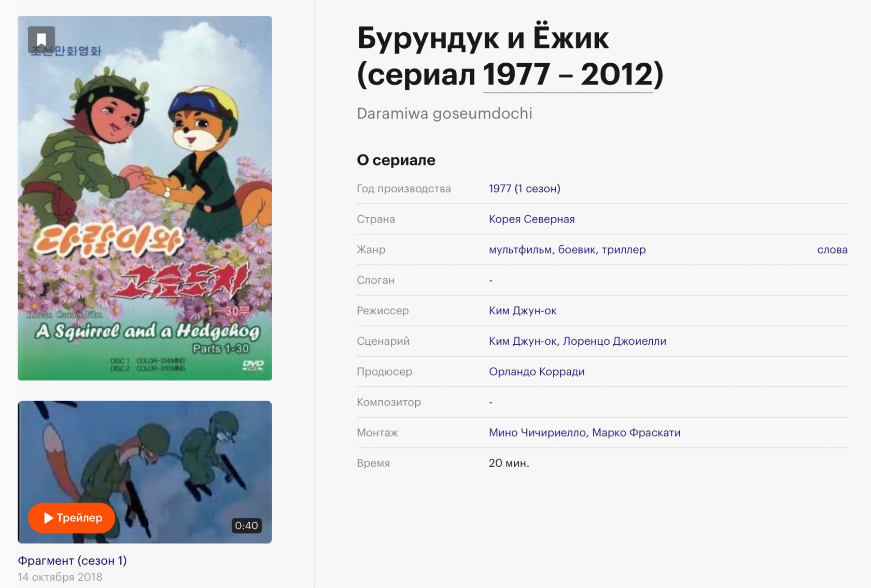Select the country Корея Северная

[x=531, y=219]
